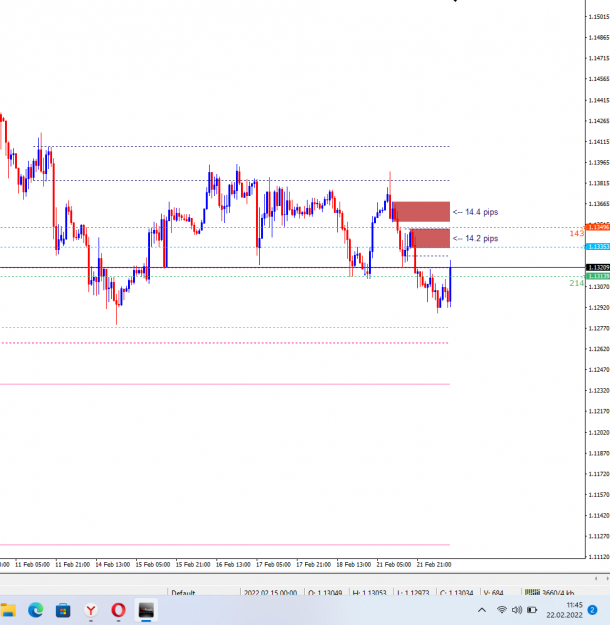Click the orange 1.13496 price tag

pos(598,227)
